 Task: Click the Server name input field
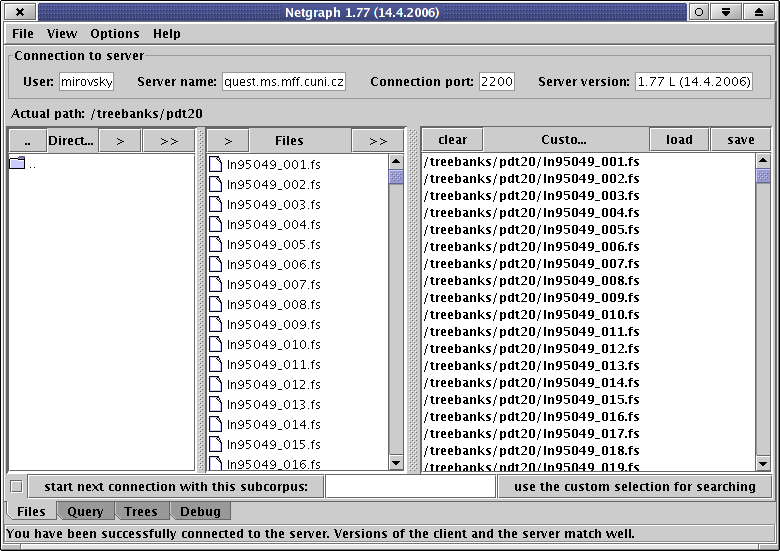click(284, 82)
